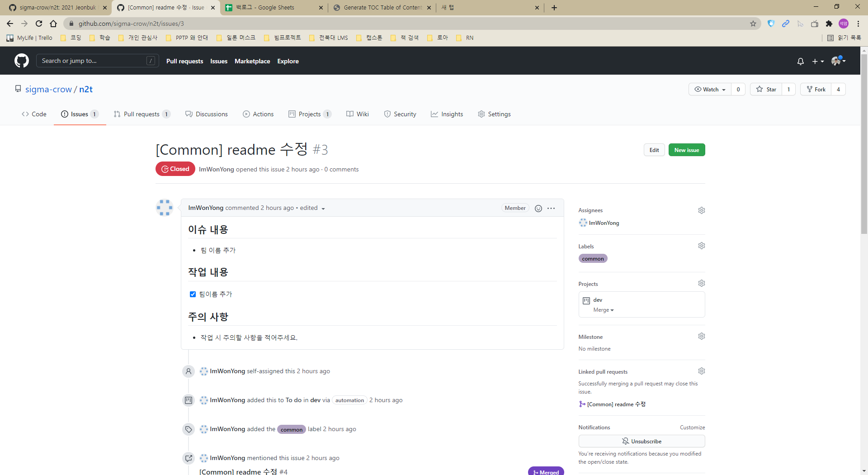Go back to the previous page
868x475 pixels.
click(x=10, y=24)
